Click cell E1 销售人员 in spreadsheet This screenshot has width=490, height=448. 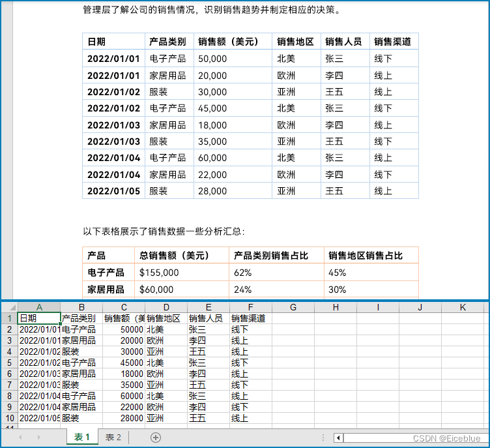[209, 318]
